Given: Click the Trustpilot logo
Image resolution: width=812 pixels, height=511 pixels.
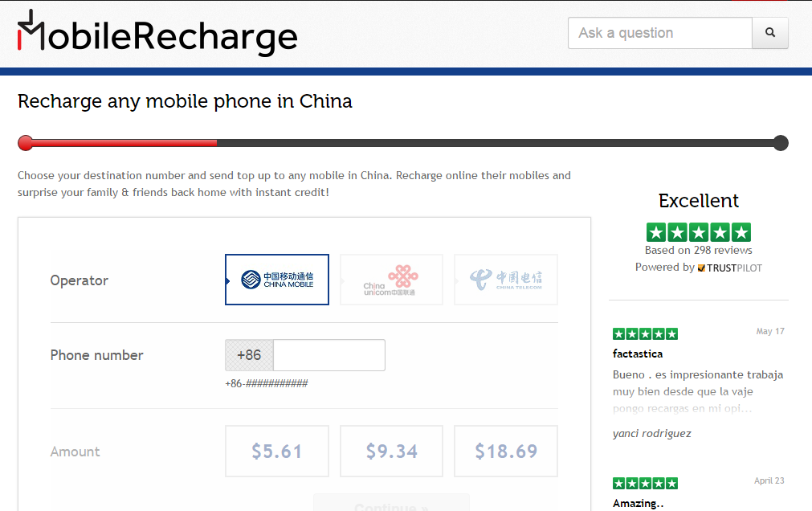Looking at the screenshot, I should (729, 268).
